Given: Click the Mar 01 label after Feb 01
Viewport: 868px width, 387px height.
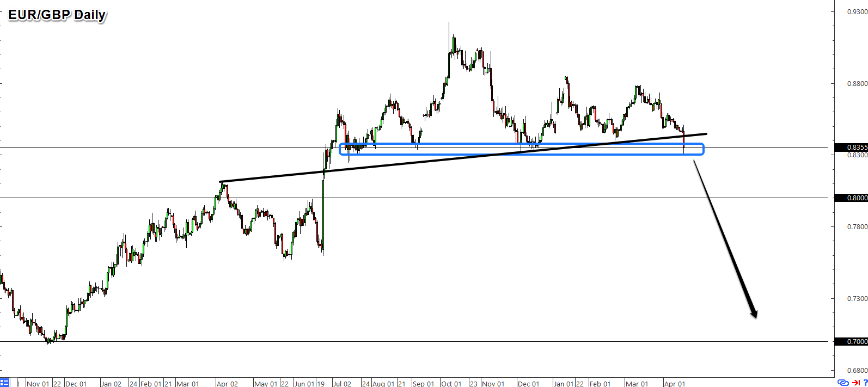Looking at the screenshot, I should [x=188, y=384].
